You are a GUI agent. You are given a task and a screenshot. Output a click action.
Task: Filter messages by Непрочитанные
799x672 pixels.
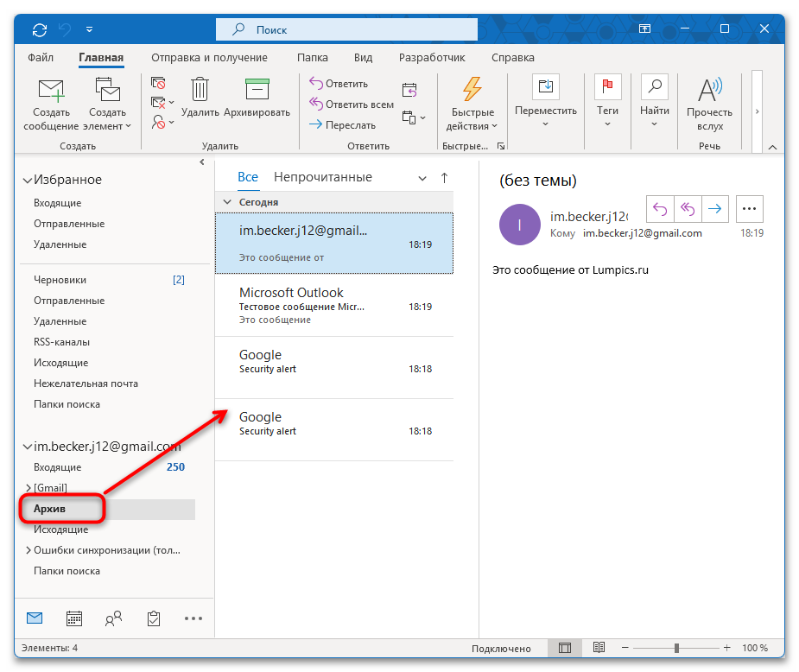(322, 177)
